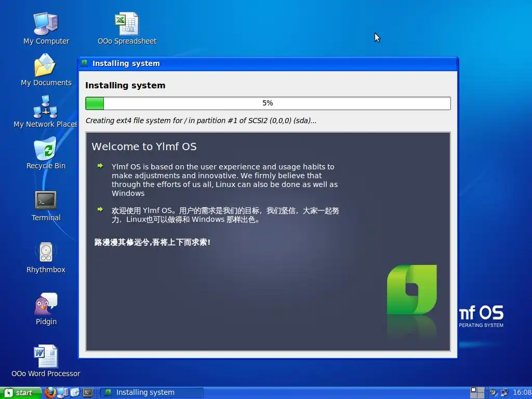Click the English paragraph starting 'Ylmf OS is based'
The height and width of the screenshot is (399, 532).
[224, 180]
